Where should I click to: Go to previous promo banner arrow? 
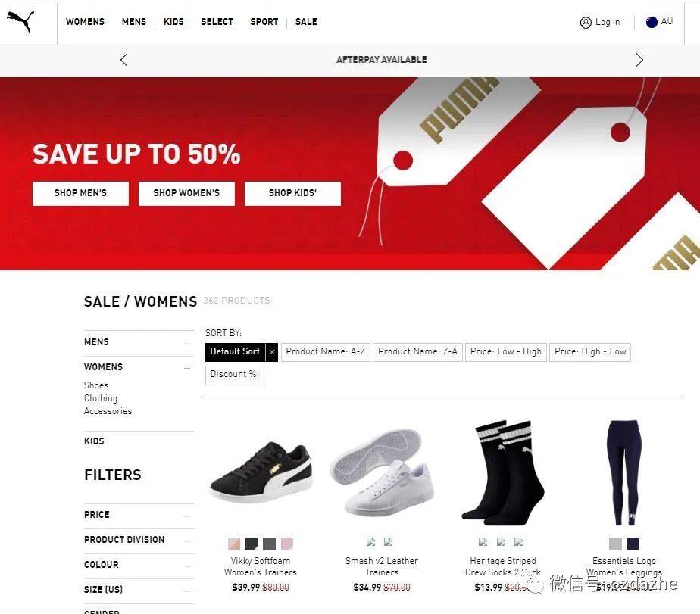pyautogui.click(x=123, y=60)
